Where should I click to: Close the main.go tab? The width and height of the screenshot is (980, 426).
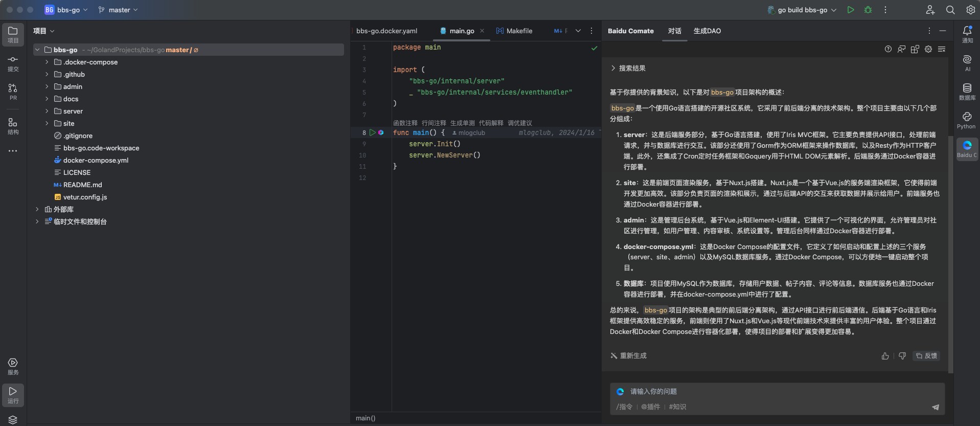pyautogui.click(x=482, y=31)
